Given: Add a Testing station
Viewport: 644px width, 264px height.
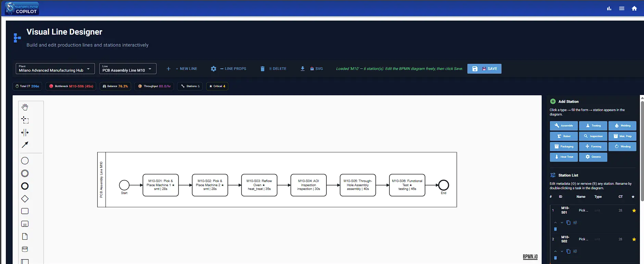Looking at the screenshot, I should 593,126.
